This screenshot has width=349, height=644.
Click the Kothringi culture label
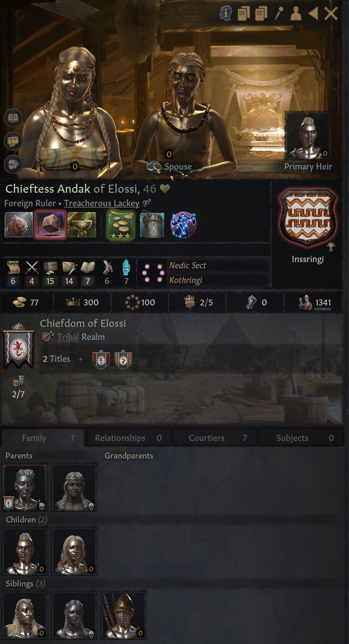[x=186, y=280]
